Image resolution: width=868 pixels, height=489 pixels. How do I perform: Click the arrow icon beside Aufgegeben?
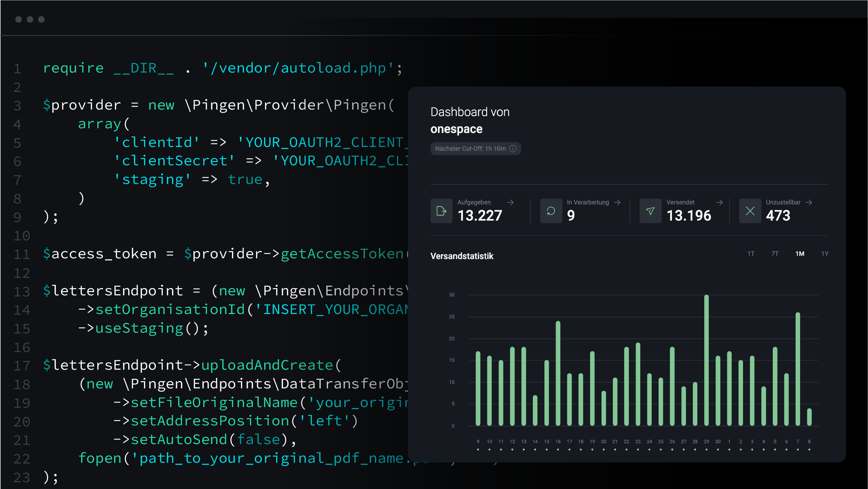pyautogui.click(x=511, y=202)
